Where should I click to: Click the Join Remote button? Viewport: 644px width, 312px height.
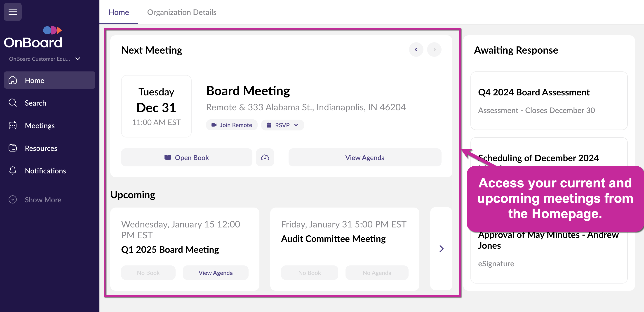pyautogui.click(x=231, y=125)
